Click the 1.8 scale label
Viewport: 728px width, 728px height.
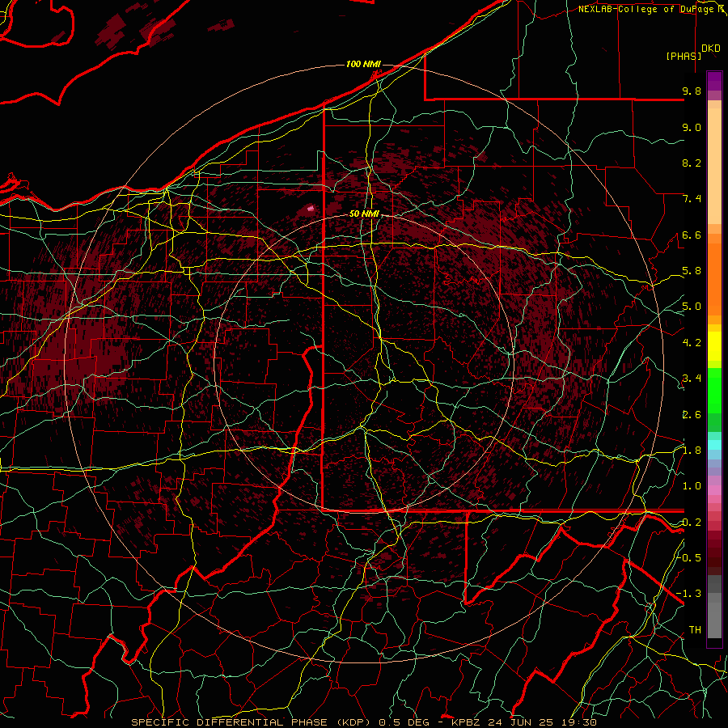[x=692, y=451]
